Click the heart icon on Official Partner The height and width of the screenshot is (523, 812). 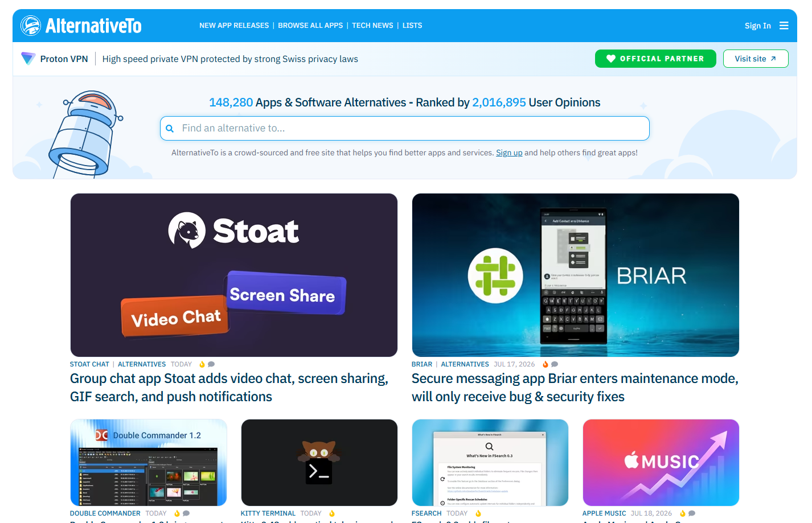611,59
